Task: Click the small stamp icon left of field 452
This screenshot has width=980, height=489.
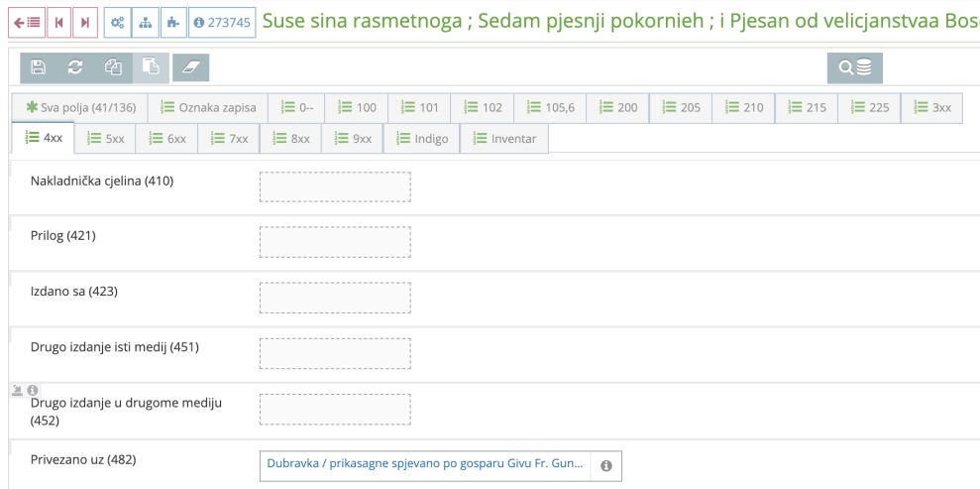Action: (18, 390)
